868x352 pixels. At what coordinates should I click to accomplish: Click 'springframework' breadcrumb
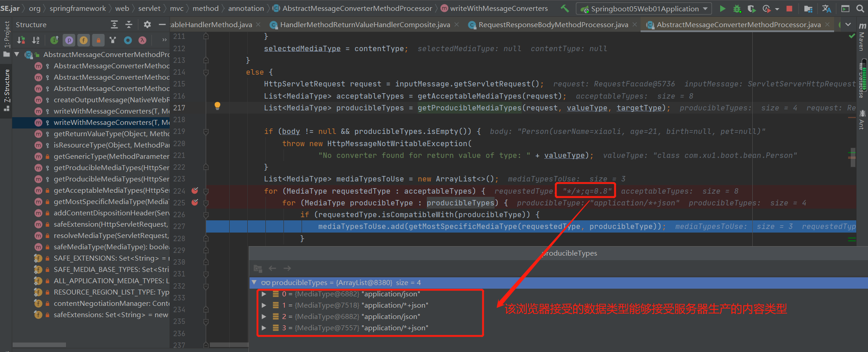pyautogui.click(x=78, y=8)
